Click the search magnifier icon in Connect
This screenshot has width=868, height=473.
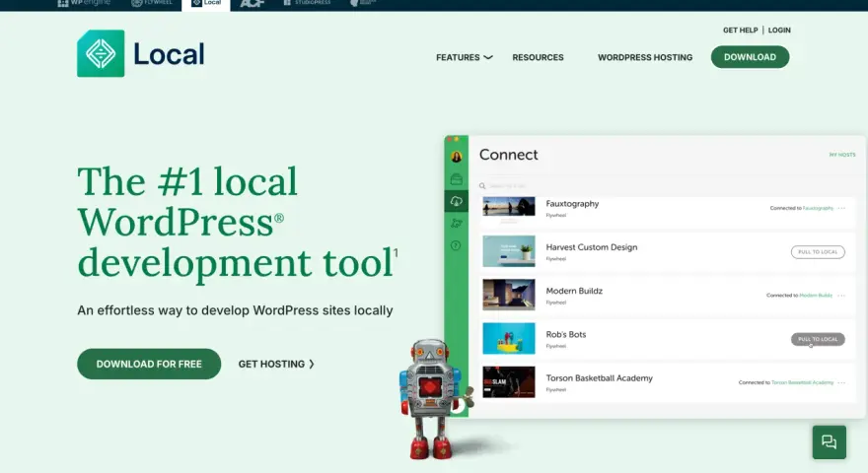482,186
